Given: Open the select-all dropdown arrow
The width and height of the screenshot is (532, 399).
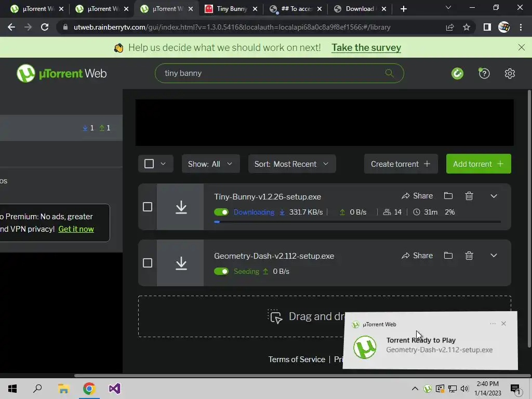Looking at the screenshot, I should [163, 164].
